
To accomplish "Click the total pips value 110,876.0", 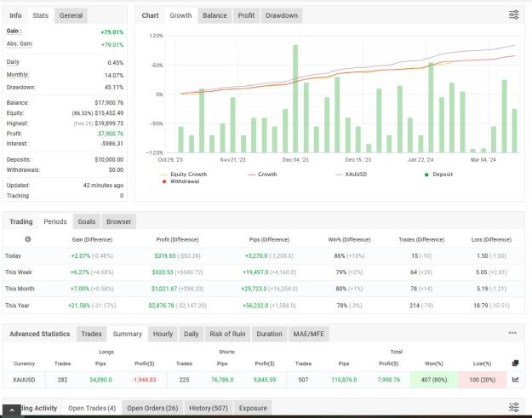I will coord(344,380).
